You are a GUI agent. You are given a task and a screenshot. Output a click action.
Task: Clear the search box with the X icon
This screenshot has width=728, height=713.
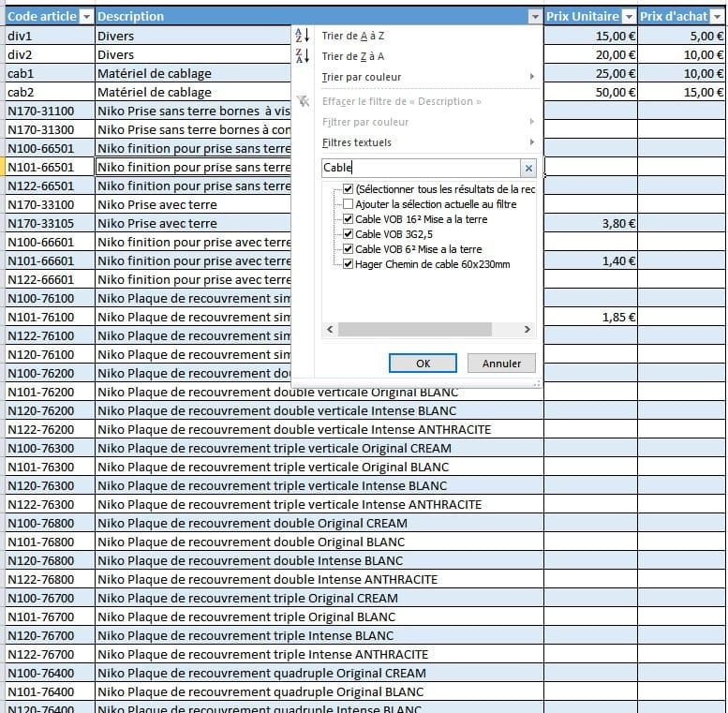click(x=528, y=169)
